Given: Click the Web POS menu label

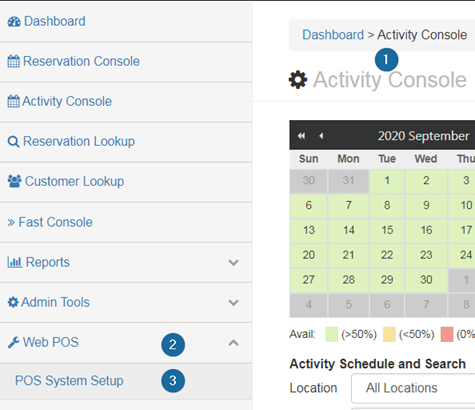Looking at the screenshot, I should click(x=51, y=342).
